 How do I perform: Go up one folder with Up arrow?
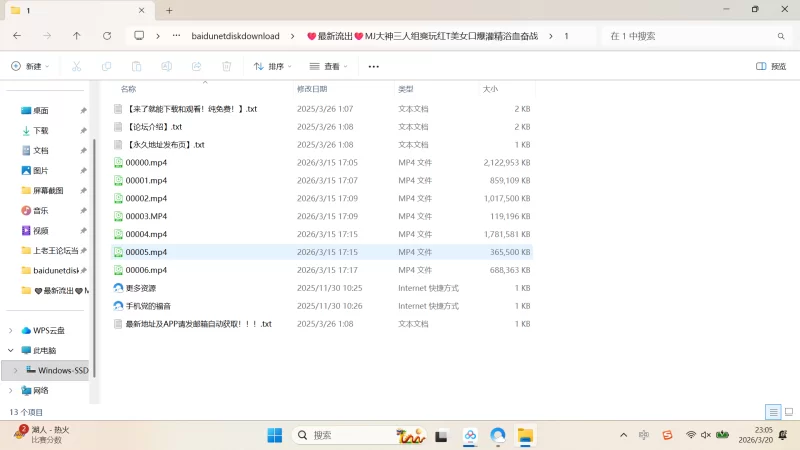pyautogui.click(x=77, y=35)
